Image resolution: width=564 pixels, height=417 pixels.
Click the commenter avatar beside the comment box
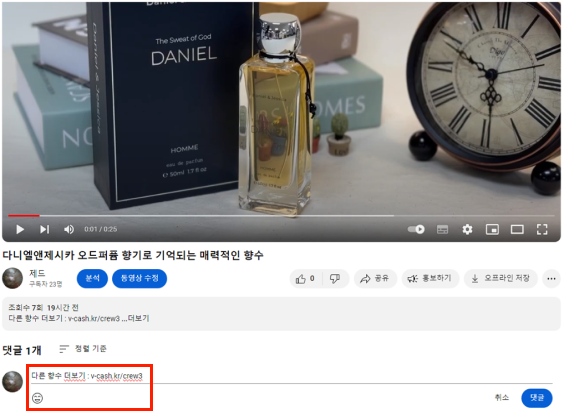point(13,381)
